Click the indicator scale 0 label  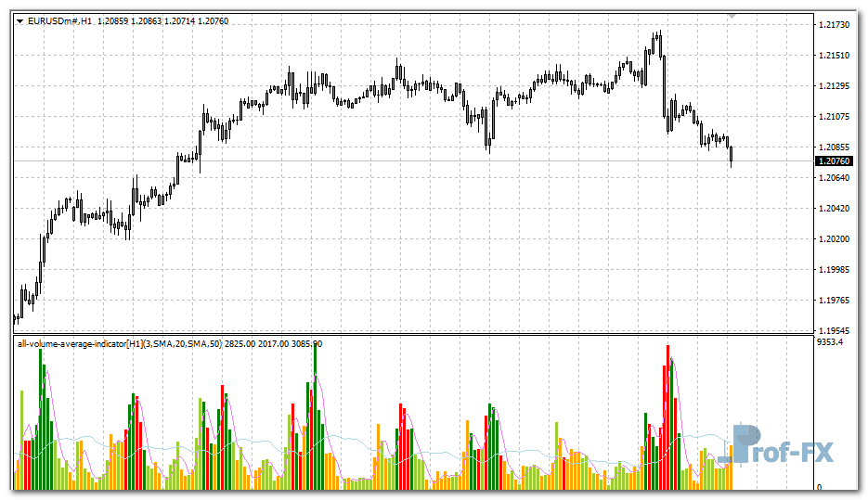tap(818, 487)
